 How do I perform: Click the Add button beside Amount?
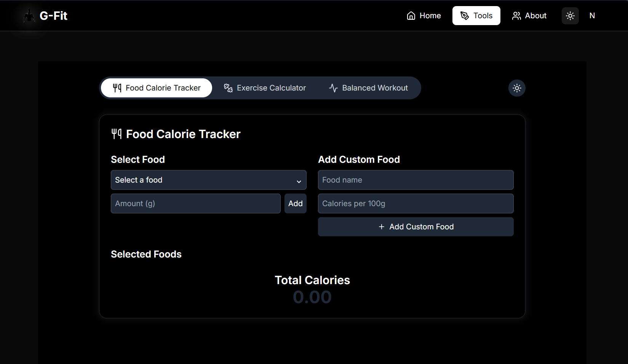click(x=296, y=203)
